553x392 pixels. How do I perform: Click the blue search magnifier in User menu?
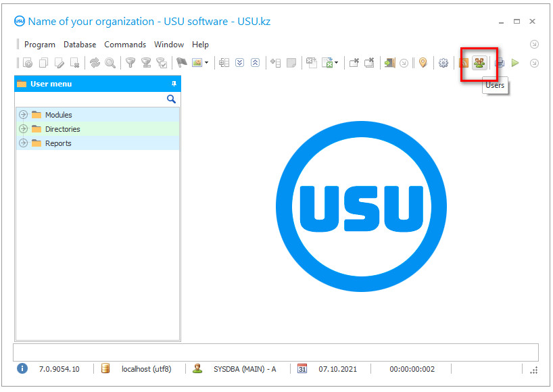pos(171,99)
